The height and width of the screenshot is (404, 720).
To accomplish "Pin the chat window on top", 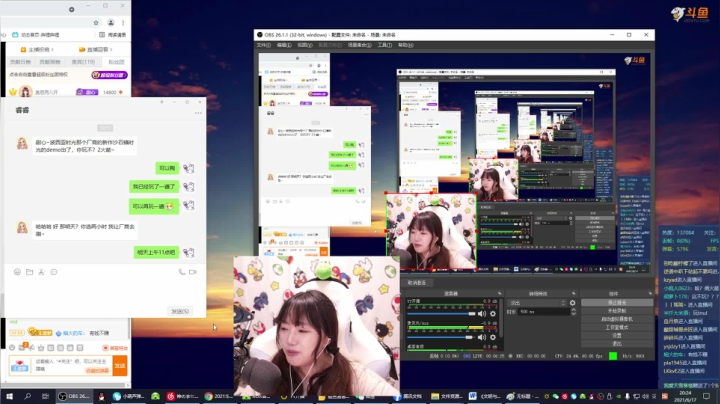I will tap(162, 102).
